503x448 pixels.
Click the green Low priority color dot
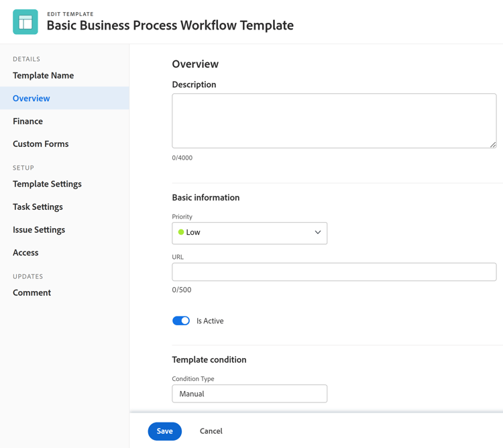[x=181, y=232]
